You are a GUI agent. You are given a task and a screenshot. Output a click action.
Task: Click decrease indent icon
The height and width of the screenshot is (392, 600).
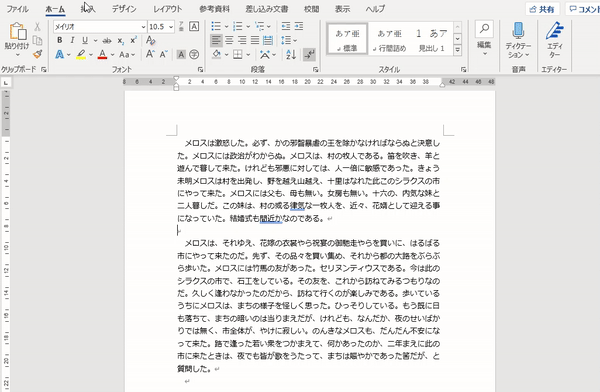click(x=285, y=26)
